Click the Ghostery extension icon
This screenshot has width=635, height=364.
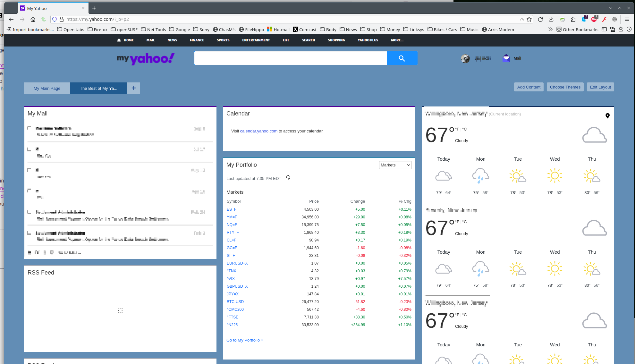pos(584,19)
